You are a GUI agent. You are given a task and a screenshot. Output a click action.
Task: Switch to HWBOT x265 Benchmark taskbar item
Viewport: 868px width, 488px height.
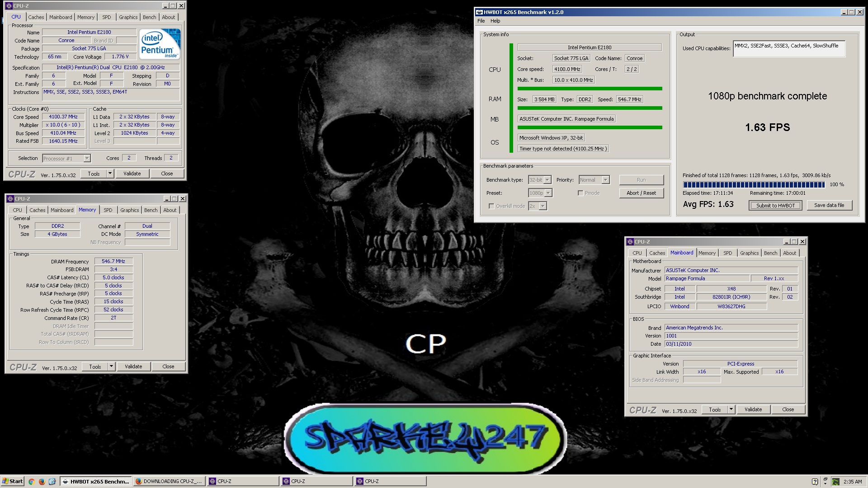(x=96, y=482)
